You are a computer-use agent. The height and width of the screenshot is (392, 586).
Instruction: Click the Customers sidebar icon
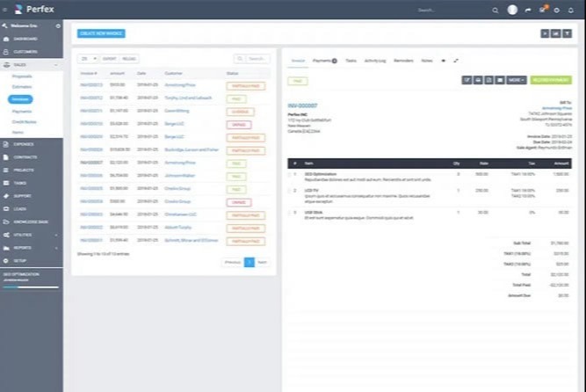(6, 52)
